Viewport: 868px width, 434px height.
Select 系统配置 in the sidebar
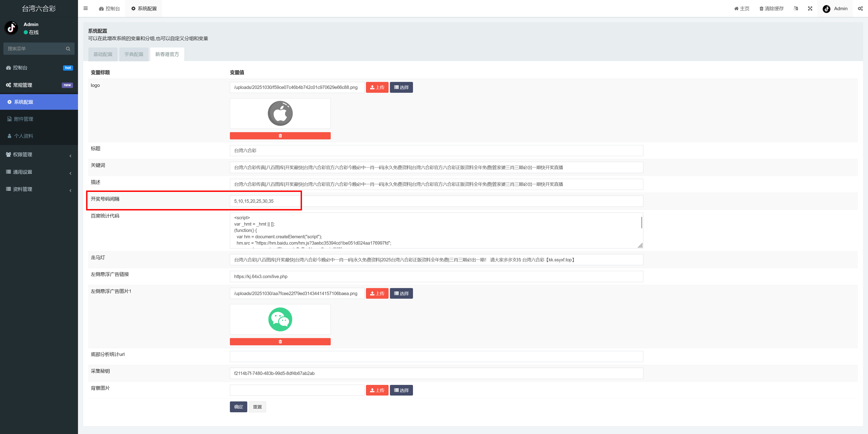[x=39, y=102]
